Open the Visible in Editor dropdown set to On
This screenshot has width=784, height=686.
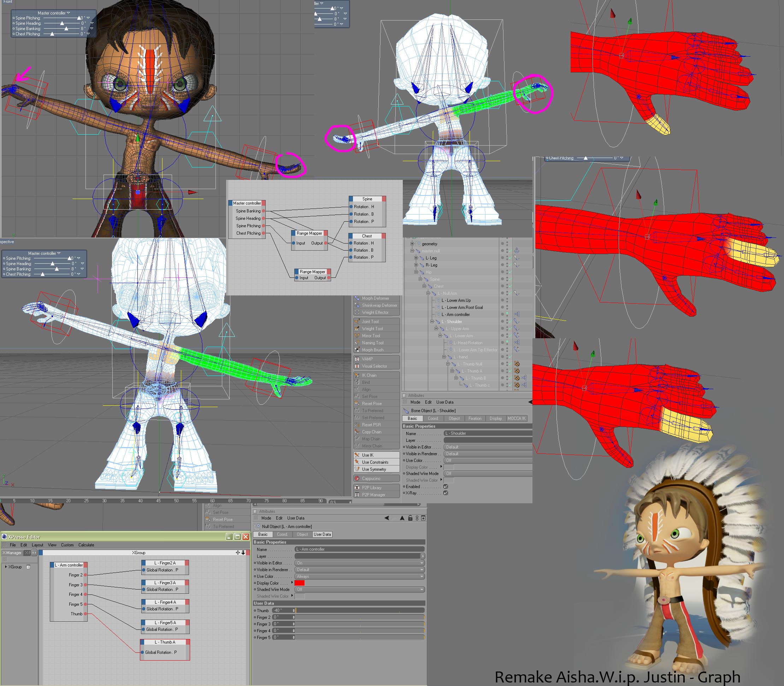360,563
